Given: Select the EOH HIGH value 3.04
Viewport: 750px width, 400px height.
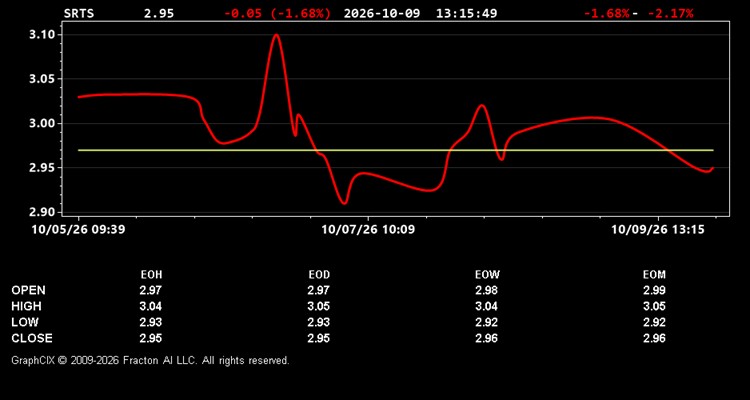Looking at the screenshot, I should tap(151, 306).
